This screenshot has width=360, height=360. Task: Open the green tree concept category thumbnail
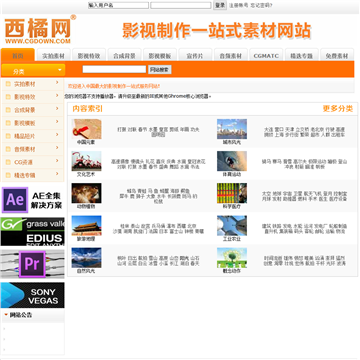point(232,258)
